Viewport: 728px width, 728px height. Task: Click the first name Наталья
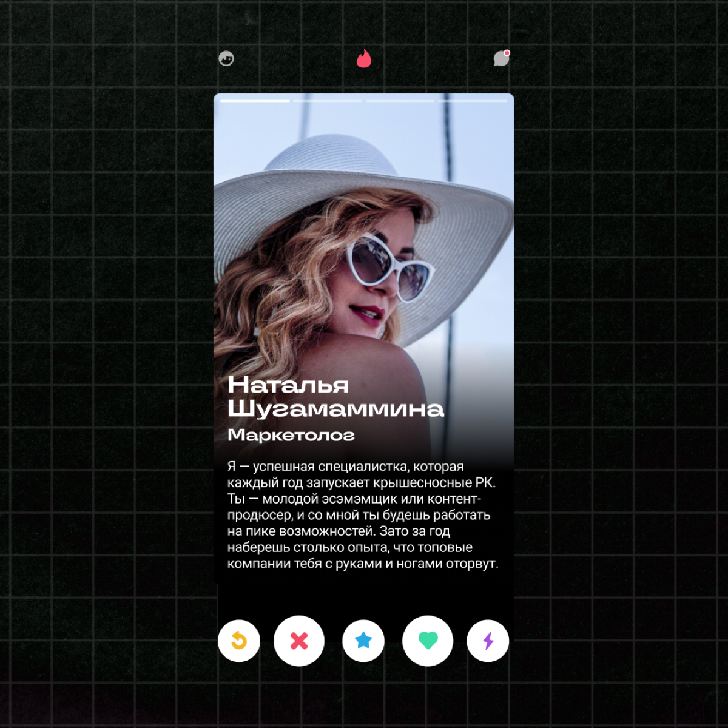click(288, 385)
